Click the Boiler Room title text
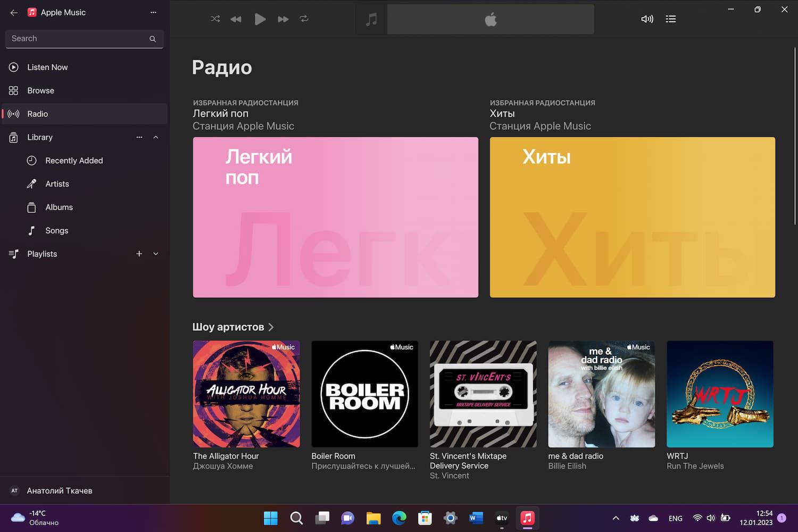The image size is (798, 532). pos(333,456)
